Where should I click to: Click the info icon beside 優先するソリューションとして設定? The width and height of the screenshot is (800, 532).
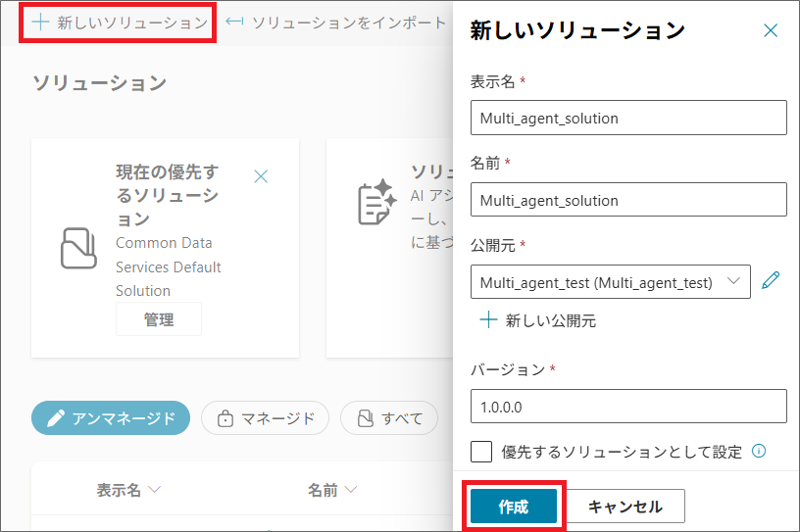[x=758, y=452]
